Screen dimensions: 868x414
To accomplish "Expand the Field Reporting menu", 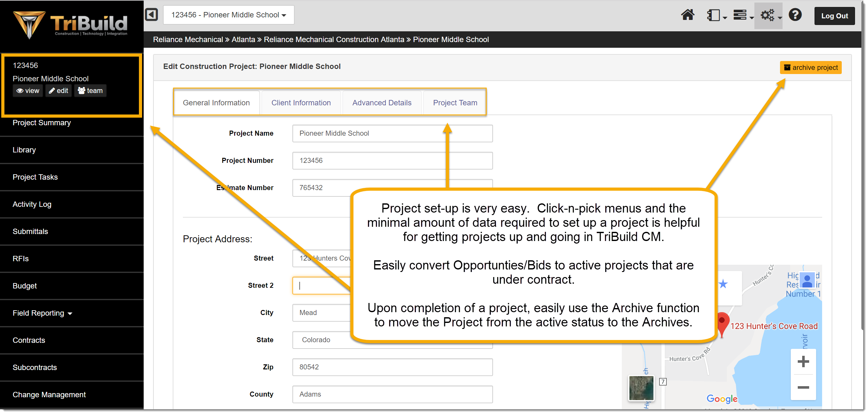I will [x=42, y=313].
